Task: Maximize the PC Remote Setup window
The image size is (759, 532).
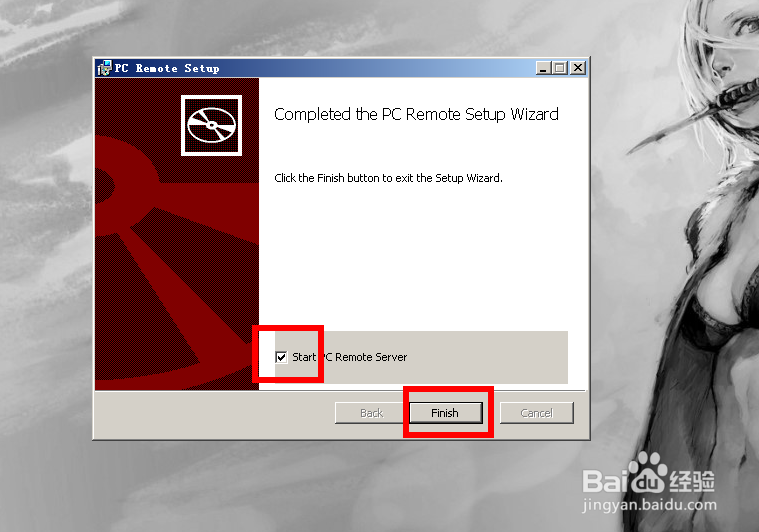Action: (560, 68)
